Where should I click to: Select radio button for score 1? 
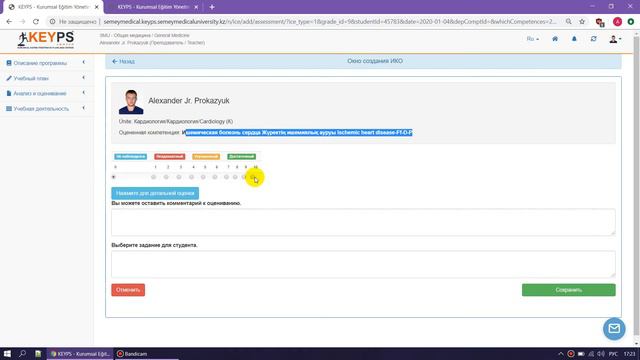153,177
